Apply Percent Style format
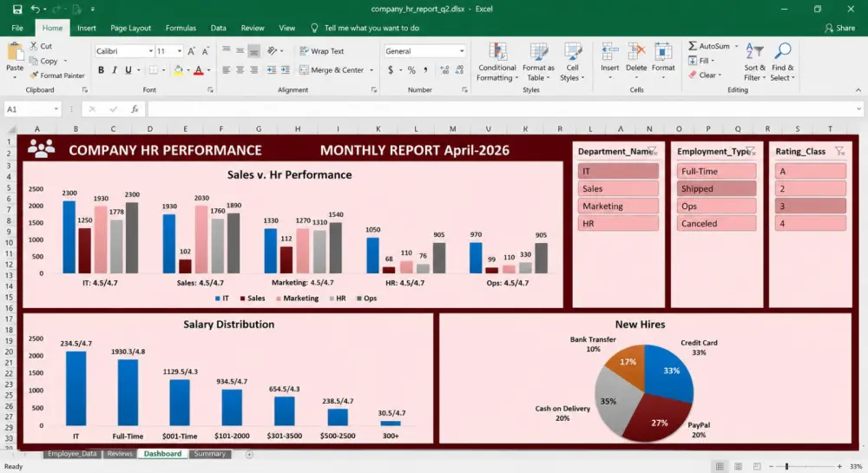This screenshot has height=473, width=868. click(x=411, y=69)
